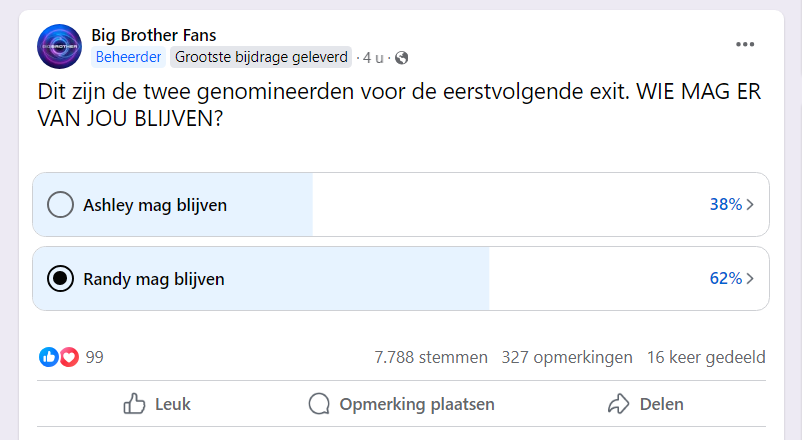The height and width of the screenshot is (440, 802).
Task: Open the 327 opmerkingen comments list
Action: (567, 357)
